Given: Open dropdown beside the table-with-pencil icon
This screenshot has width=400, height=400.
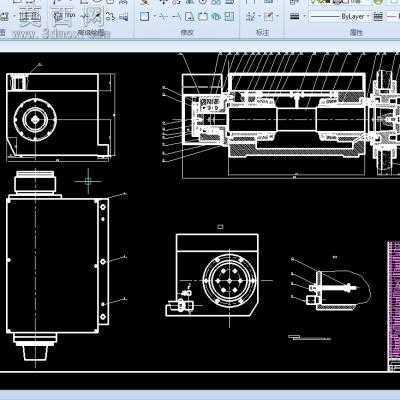Looking at the screenshot, I should (x=277, y=16).
